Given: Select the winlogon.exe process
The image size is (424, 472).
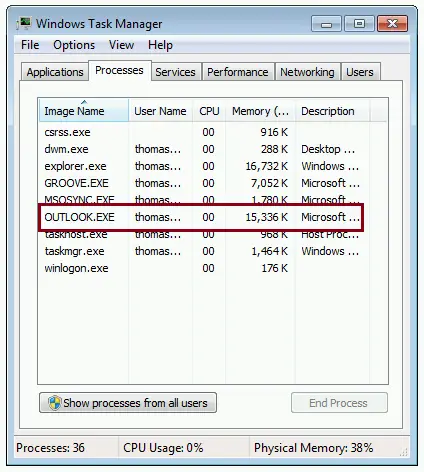Looking at the screenshot, I should click(x=204, y=268).
